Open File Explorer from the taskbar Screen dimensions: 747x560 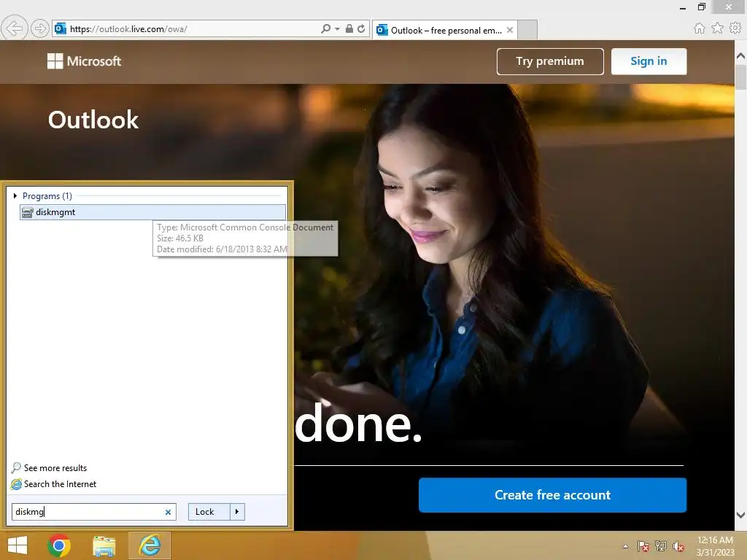click(x=104, y=545)
